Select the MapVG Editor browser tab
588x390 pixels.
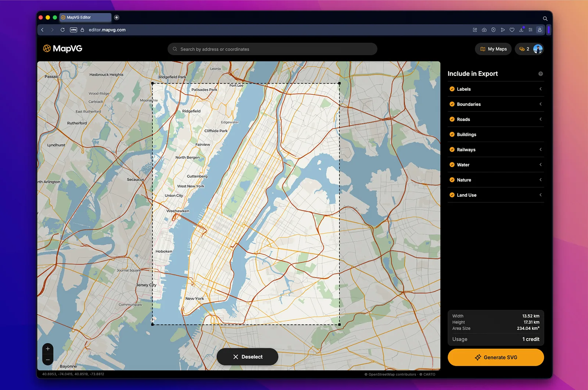(x=85, y=17)
